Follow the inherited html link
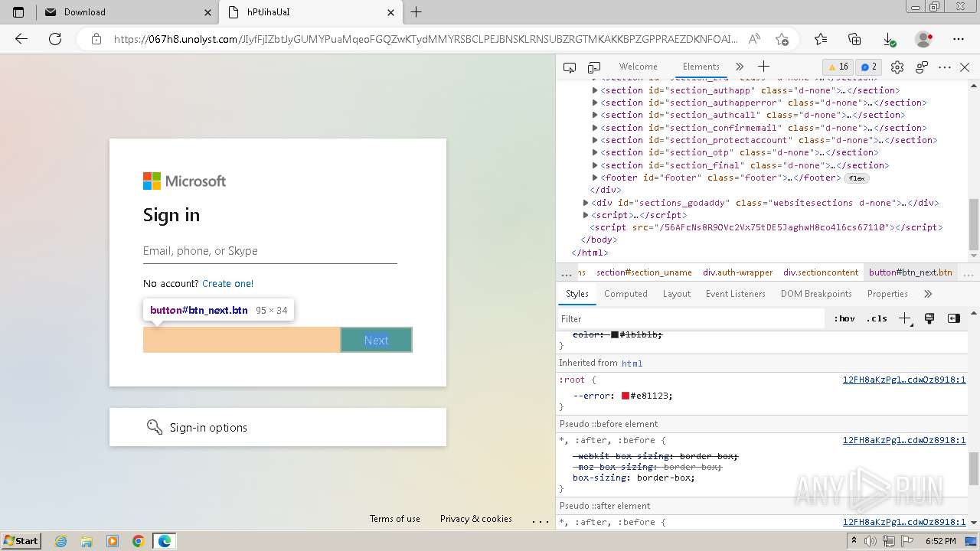980x551 pixels. click(632, 364)
